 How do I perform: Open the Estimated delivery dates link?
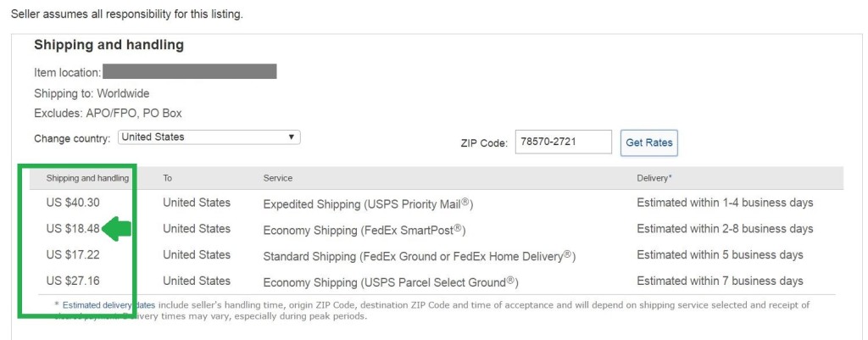[108, 304]
